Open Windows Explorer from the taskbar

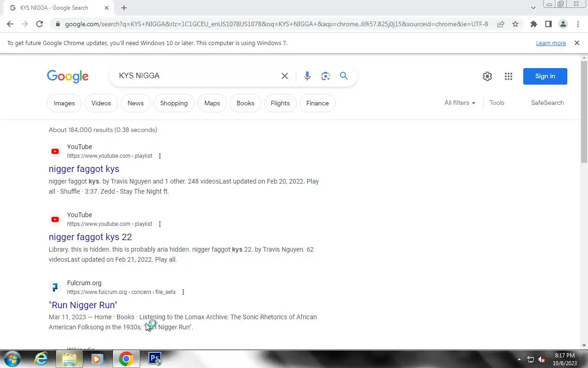click(x=69, y=359)
